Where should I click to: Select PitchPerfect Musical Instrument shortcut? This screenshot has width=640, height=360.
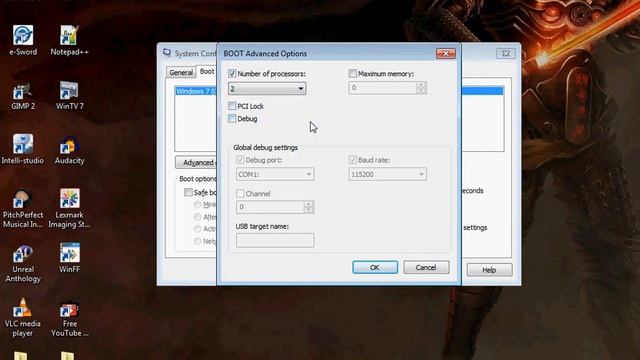23,208
